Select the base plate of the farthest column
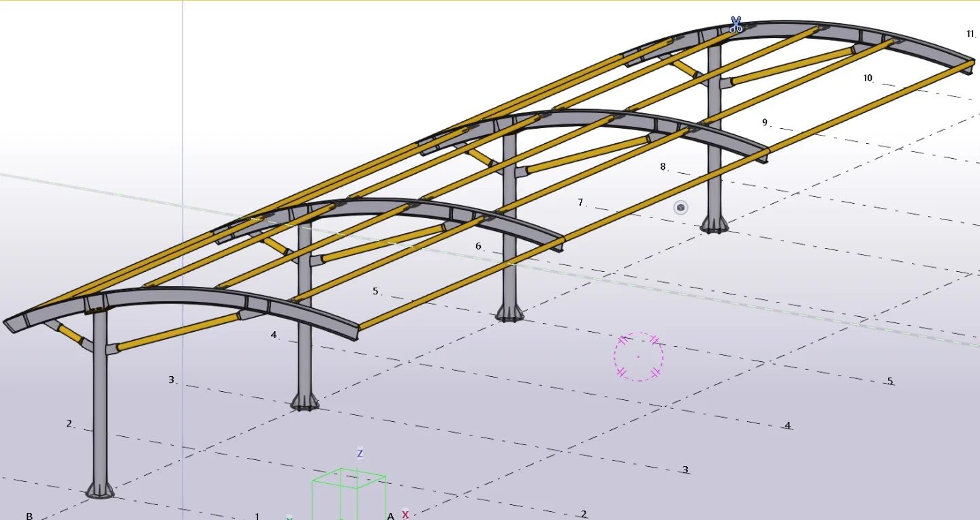This screenshot has width=980, height=520. pyautogui.click(x=714, y=225)
